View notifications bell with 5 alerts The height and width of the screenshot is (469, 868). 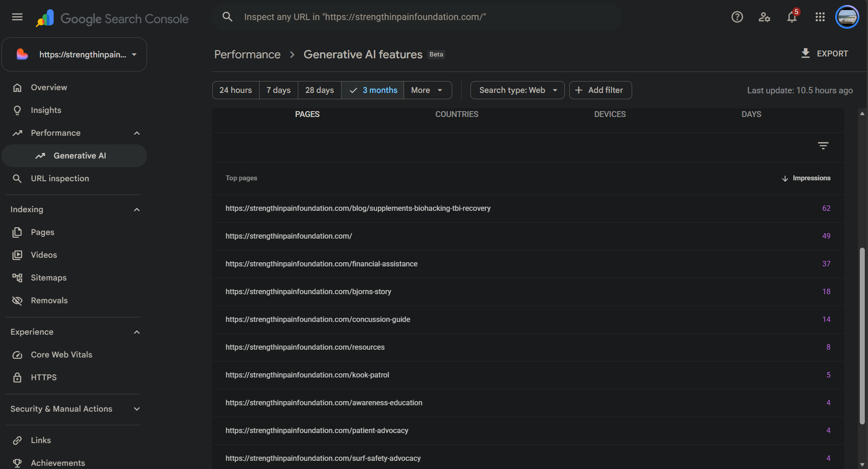792,17
